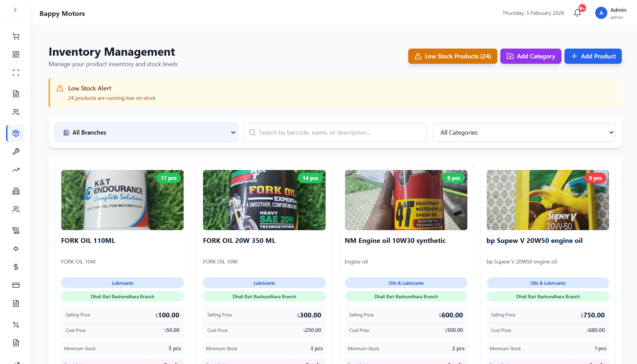
Task: Click the cost price ৳500.00
Action: (x=454, y=330)
